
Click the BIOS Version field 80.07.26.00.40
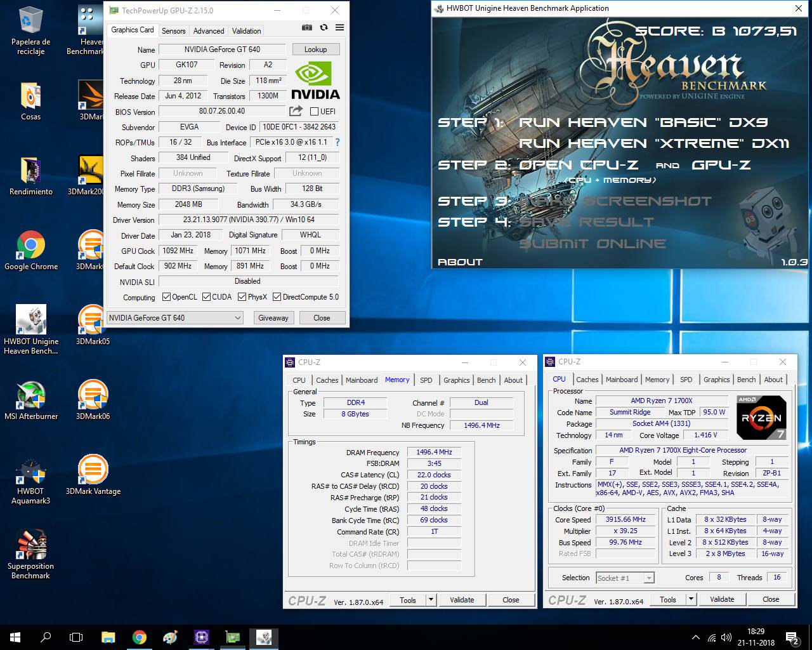tap(222, 111)
